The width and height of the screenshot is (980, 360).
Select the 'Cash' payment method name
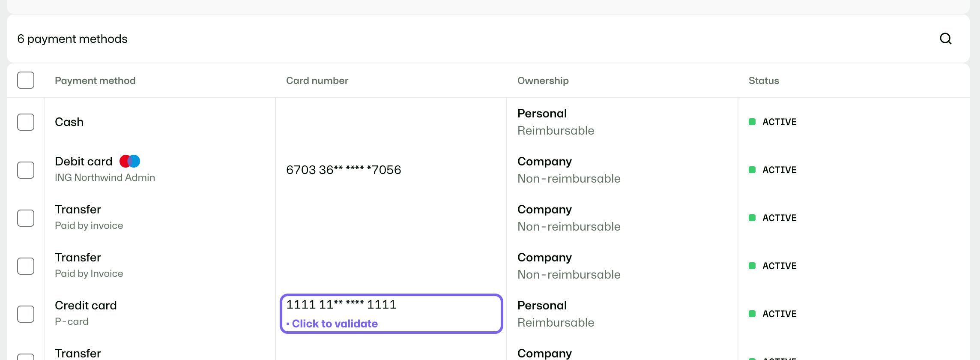tap(69, 122)
